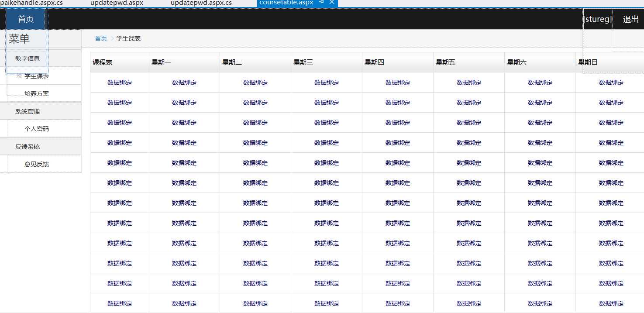Click the 星期五 column header
This screenshot has width=644, height=313.
point(469,62)
